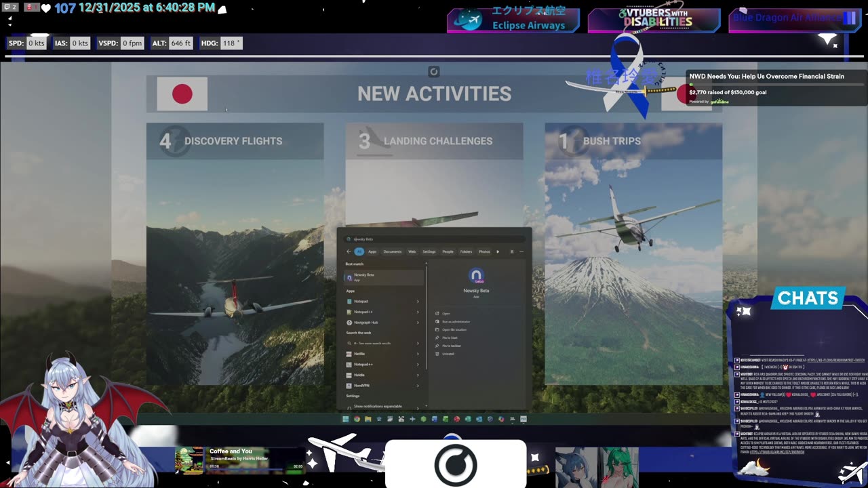Switch to the Documents filter tab

393,251
